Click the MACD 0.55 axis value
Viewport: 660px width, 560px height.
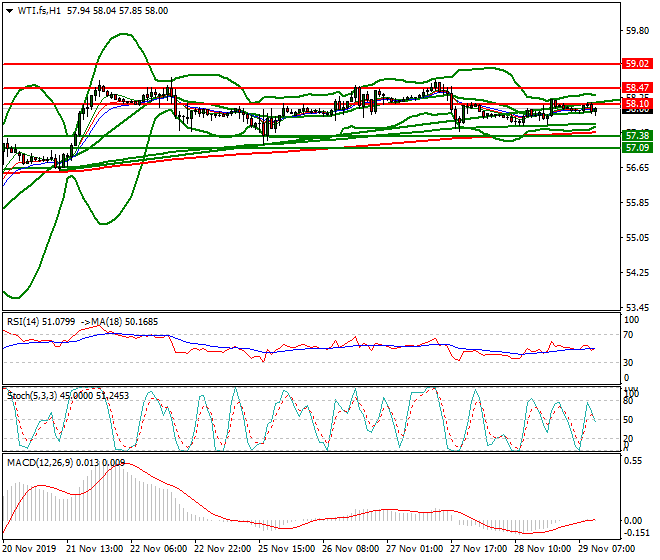pyautogui.click(x=633, y=461)
